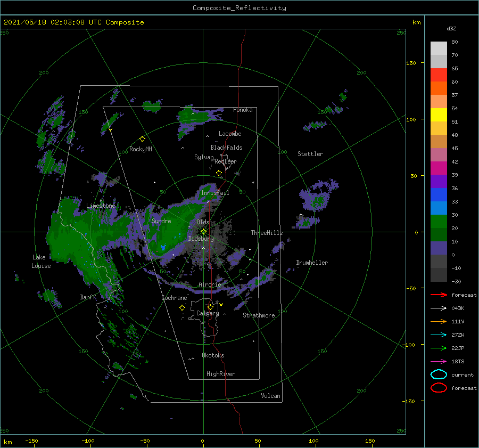479x448 pixels.
Task: Click the dark gray -30 dBZ swatch
Action: tap(439, 275)
